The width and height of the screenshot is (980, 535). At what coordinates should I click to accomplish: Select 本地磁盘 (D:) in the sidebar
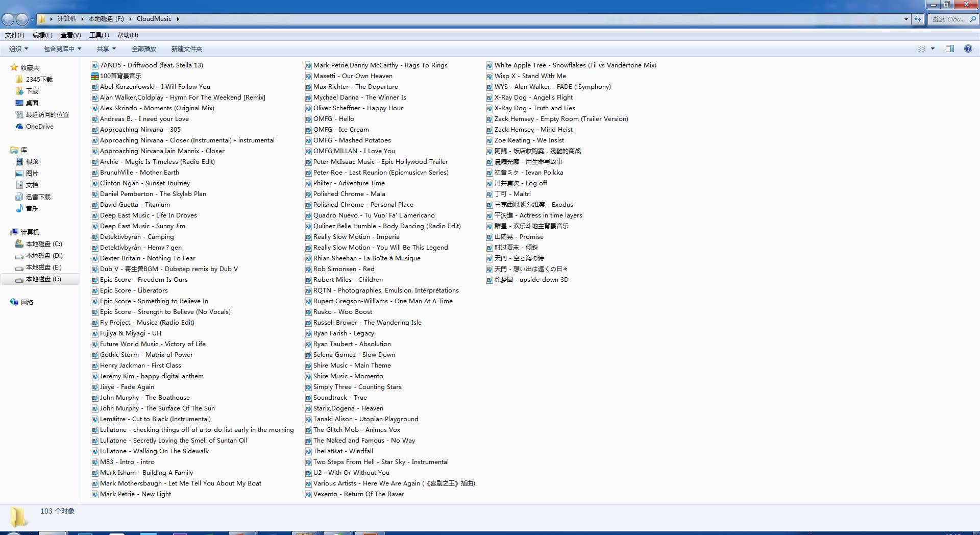click(44, 256)
